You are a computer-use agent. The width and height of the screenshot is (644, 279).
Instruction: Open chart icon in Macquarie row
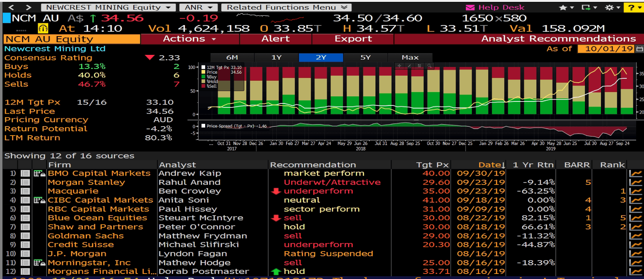tap(636, 191)
